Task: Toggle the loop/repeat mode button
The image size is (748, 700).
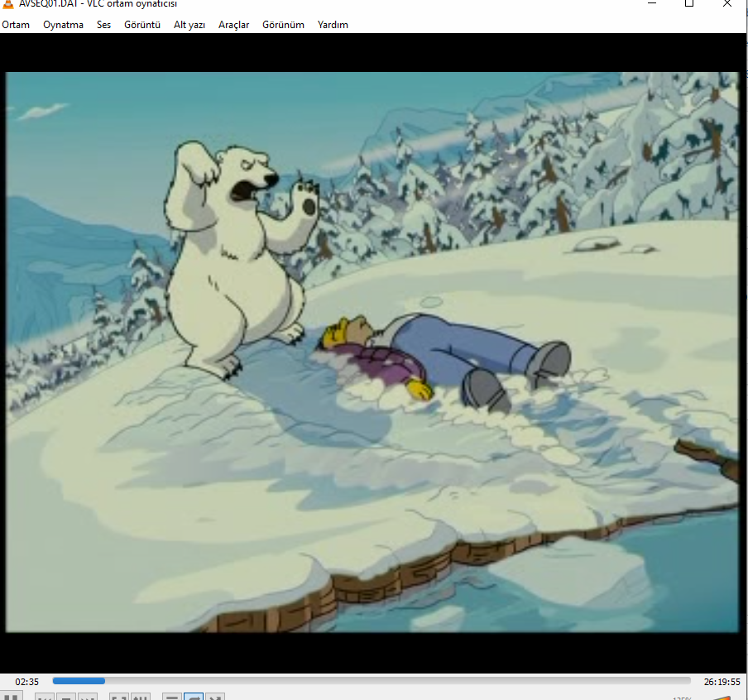Action: tap(194, 698)
